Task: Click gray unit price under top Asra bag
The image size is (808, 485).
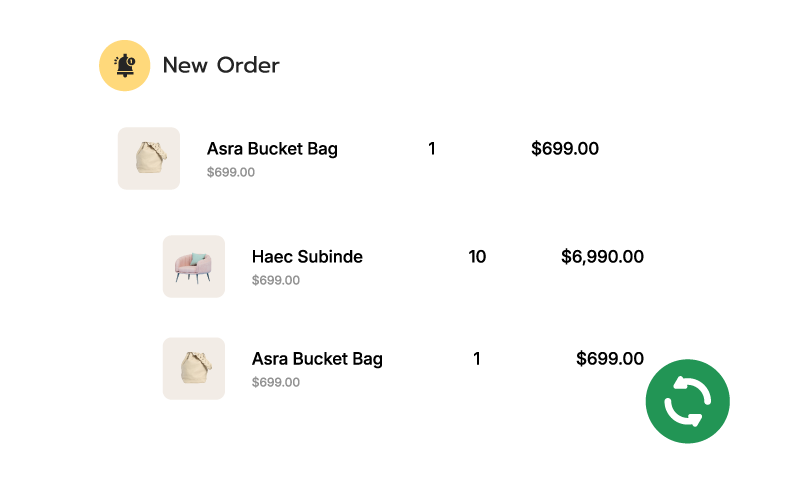Action: (x=231, y=172)
